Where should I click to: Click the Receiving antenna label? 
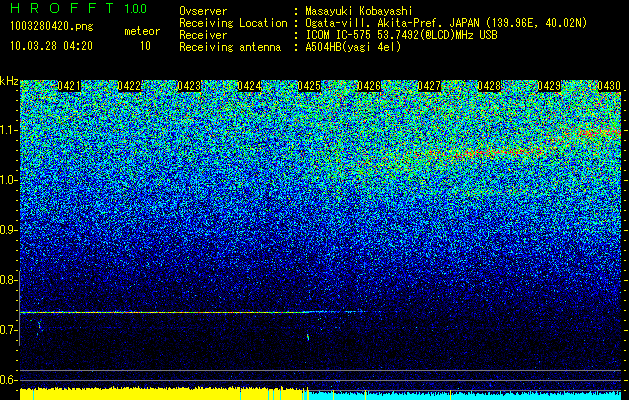coord(230,47)
